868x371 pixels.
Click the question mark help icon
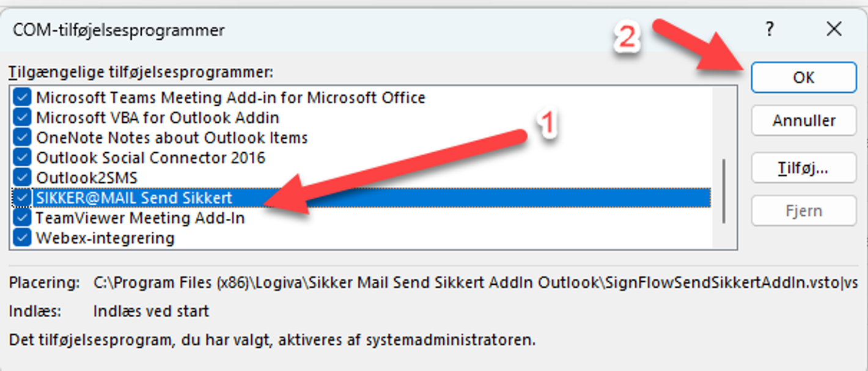(770, 29)
